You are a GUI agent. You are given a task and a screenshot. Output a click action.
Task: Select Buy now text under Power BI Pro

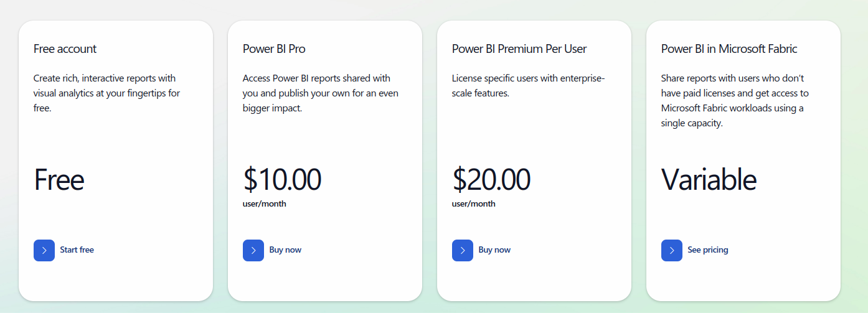click(x=285, y=250)
